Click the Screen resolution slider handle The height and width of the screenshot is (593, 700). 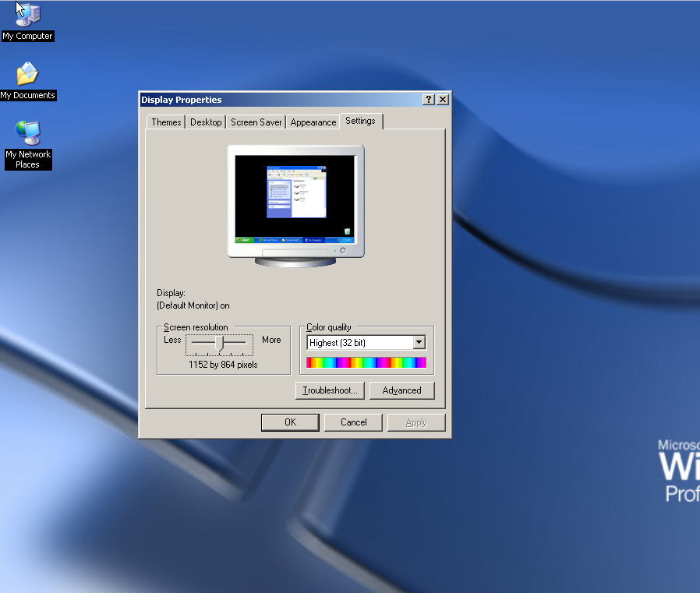pyautogui.click(x=221, y=343)
